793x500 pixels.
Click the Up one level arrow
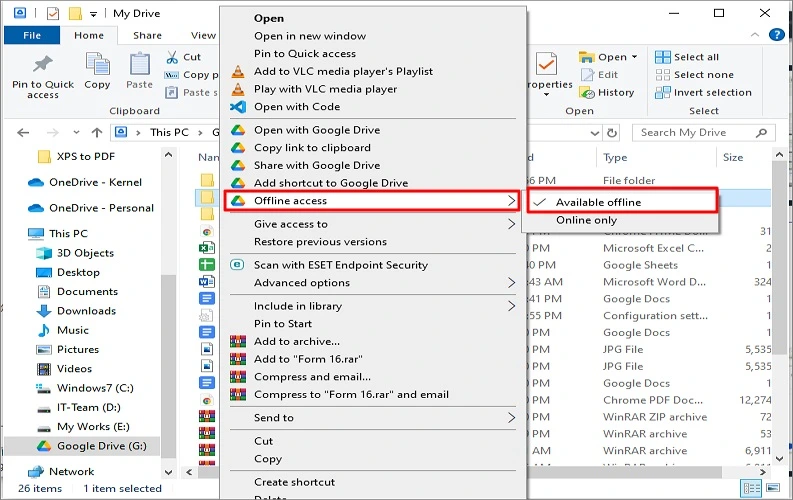pyautogui.click(x=97, y=132)
